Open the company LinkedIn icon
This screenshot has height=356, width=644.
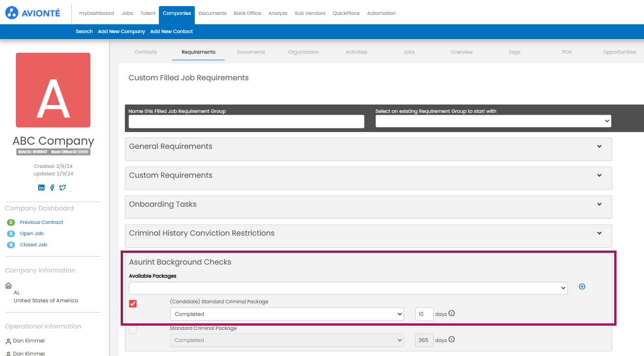point(41,188)
